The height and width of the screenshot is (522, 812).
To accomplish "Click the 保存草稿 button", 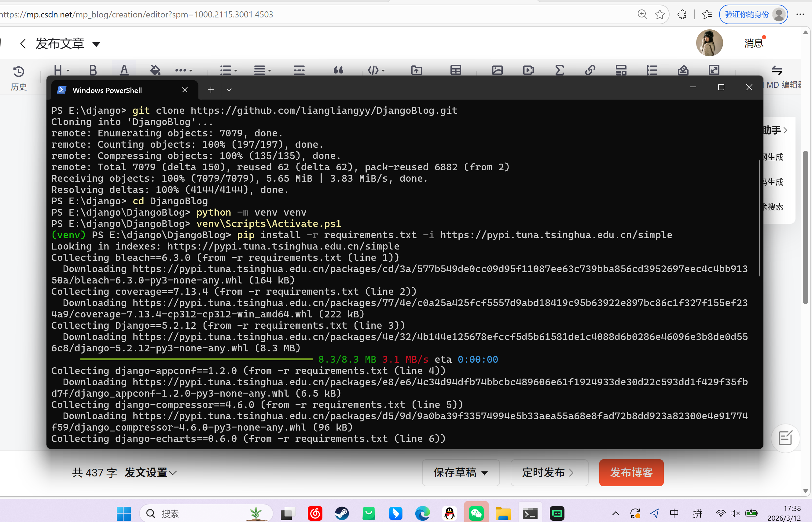I will (x=461, y=472).
